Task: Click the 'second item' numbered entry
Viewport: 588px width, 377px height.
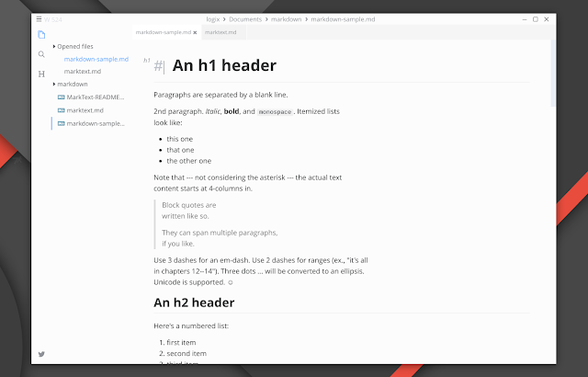Action: coord(187,353)
